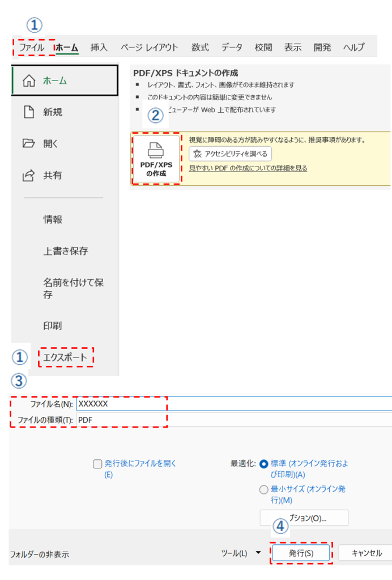Switch to the ページ レイアウト tab
This screenshot has height=580, width=392.
tap(150, 48)
